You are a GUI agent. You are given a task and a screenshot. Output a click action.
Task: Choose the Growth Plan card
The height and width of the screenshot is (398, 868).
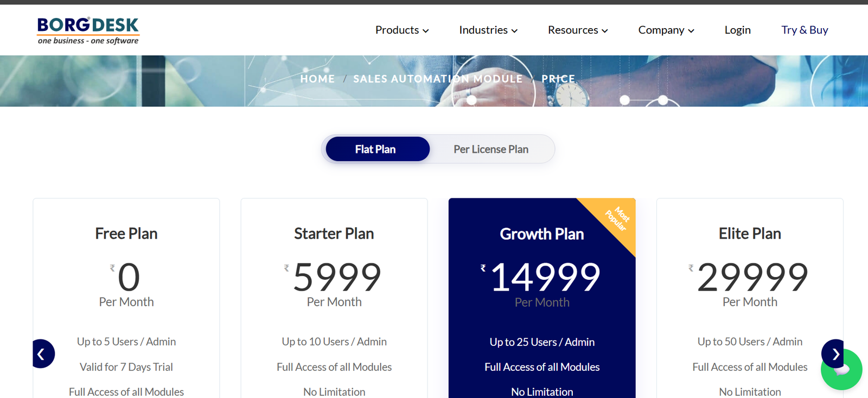coord(542,298)
